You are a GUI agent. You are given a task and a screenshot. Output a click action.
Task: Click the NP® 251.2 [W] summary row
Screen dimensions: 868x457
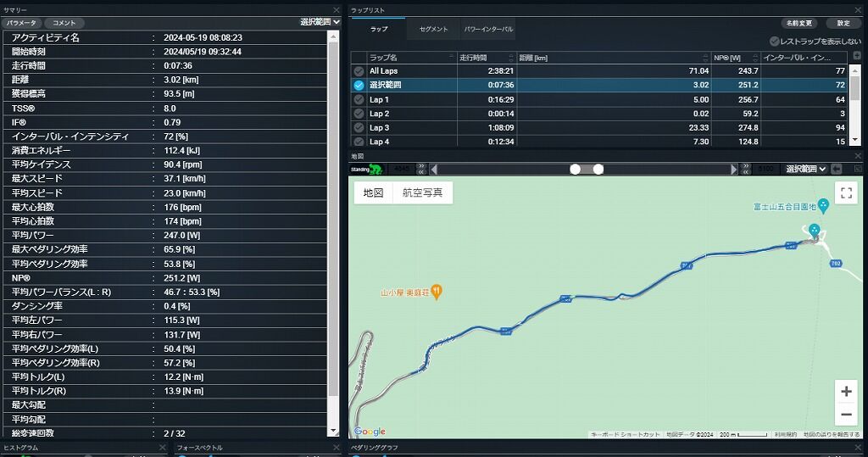165,278
